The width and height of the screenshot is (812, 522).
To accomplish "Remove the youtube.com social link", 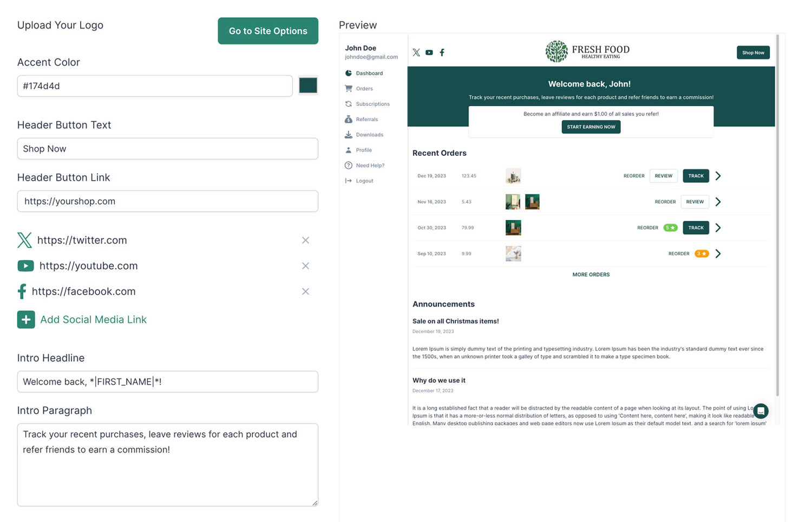I will pyautogui.click(x=305, y=266).
